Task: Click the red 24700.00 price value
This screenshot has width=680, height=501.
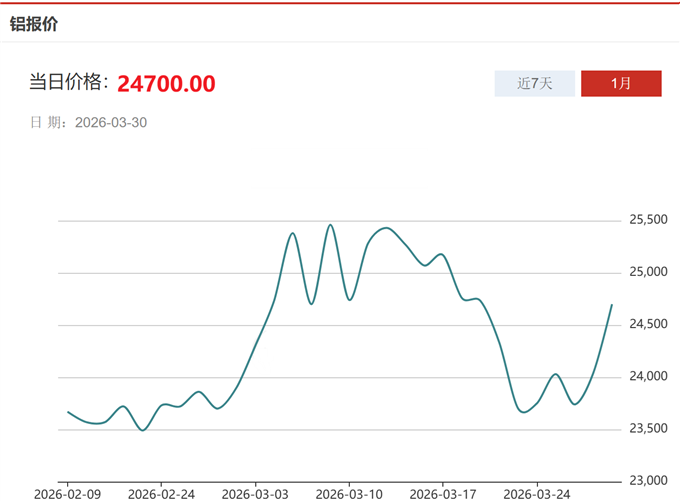Action: (166, 84)
